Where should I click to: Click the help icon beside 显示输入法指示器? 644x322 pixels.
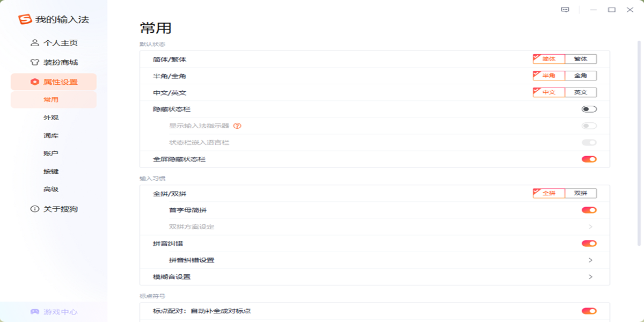point(238,127)
